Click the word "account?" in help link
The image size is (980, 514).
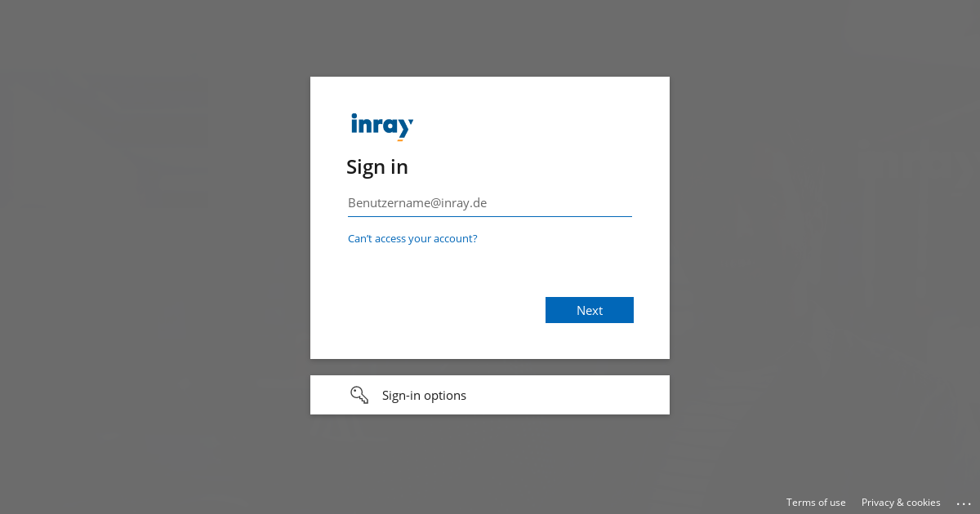456,238
